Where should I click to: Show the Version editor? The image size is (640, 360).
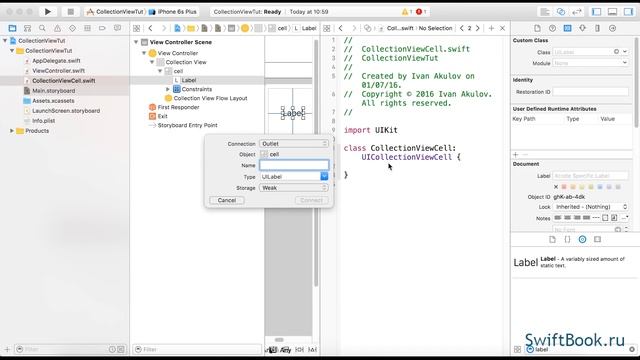click(x=577, y=12)
